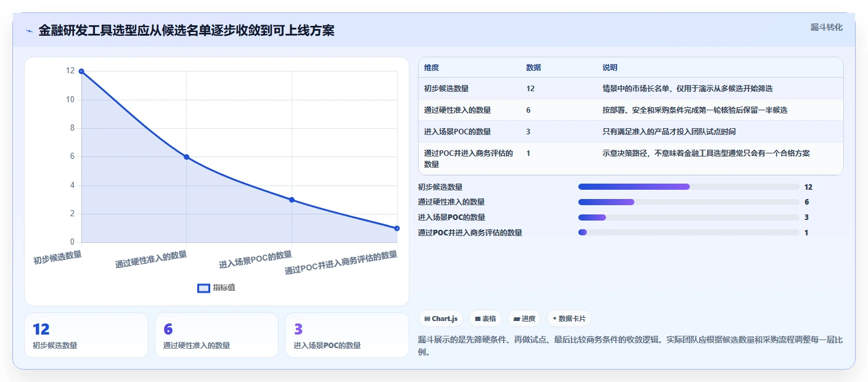Click the 说明 table column header

[x=610, y=68]
